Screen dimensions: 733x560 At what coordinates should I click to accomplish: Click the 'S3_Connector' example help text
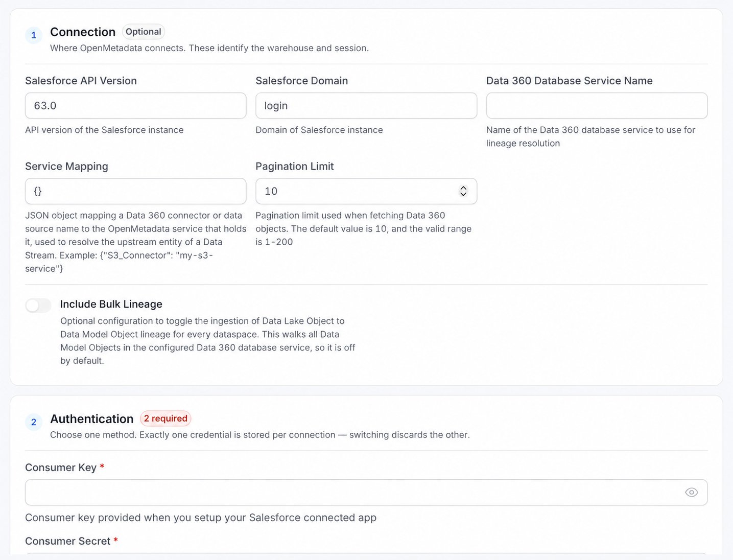pos(136,242)
